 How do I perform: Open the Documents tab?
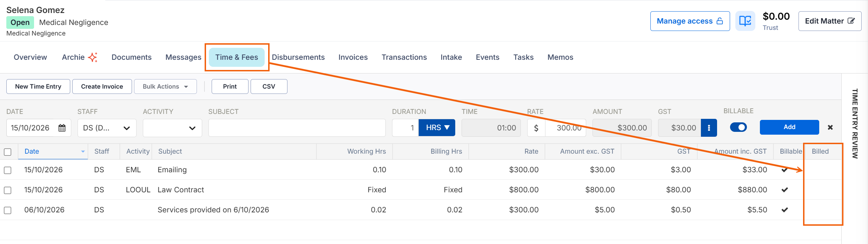point(132,57)
